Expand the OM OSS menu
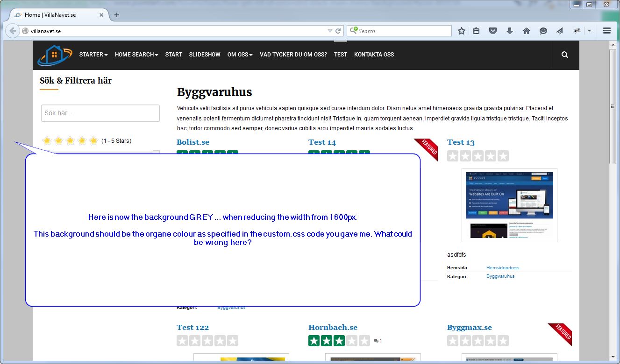 240,55
